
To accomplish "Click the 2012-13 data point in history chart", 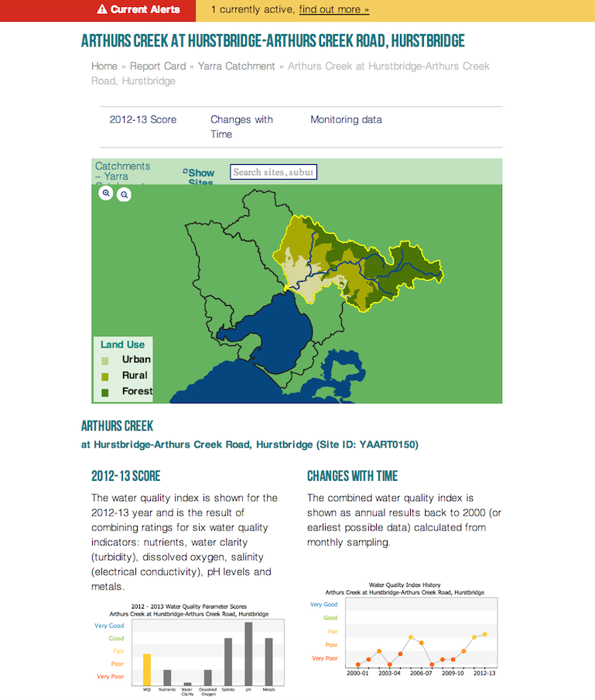I will click(485, 634).
